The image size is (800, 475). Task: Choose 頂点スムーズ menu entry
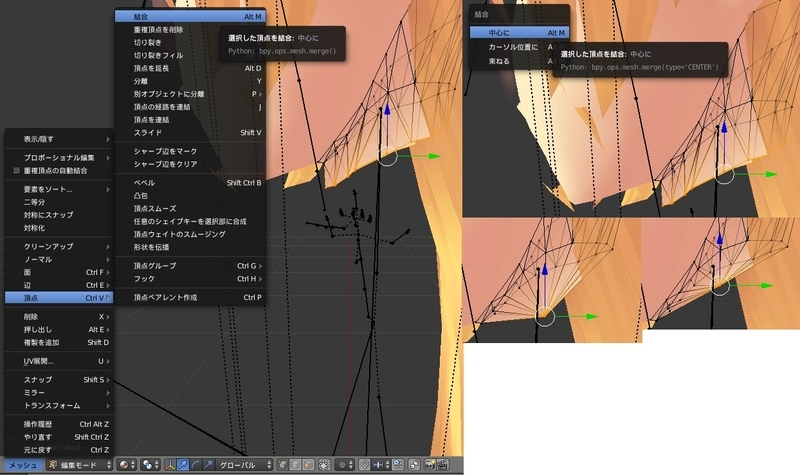190,208
